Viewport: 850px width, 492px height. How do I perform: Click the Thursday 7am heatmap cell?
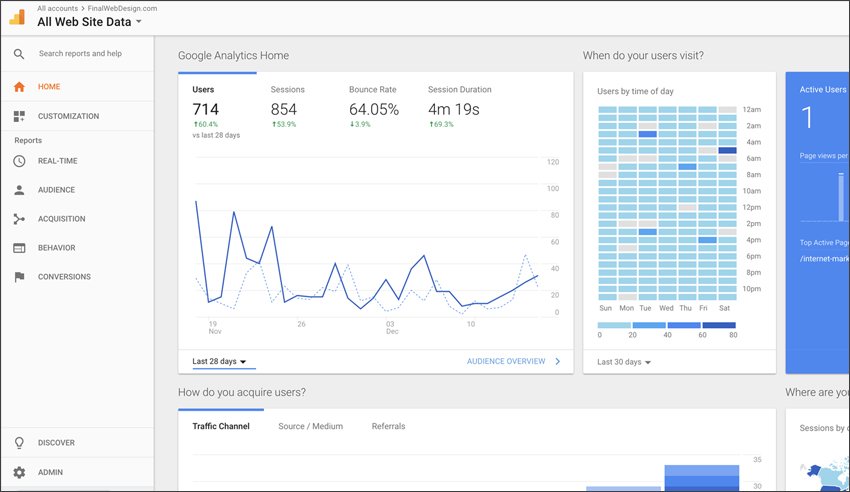coord(687,166)
